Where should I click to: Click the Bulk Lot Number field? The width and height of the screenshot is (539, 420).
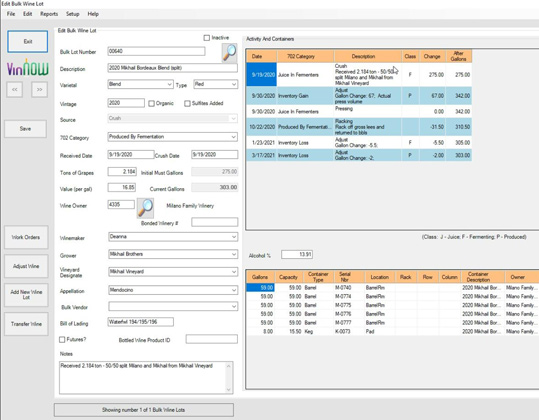[x=156, y=51]
